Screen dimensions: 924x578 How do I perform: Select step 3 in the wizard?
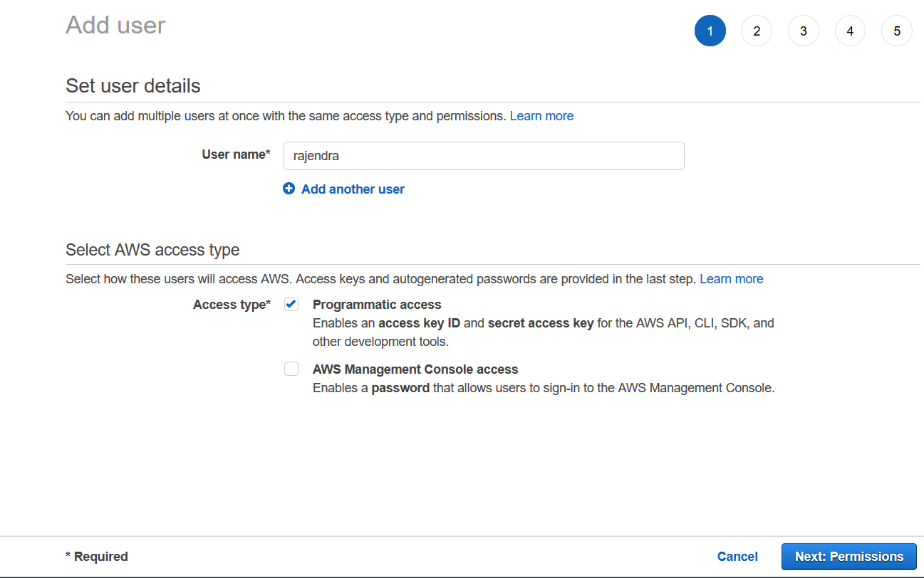point(803,31)
